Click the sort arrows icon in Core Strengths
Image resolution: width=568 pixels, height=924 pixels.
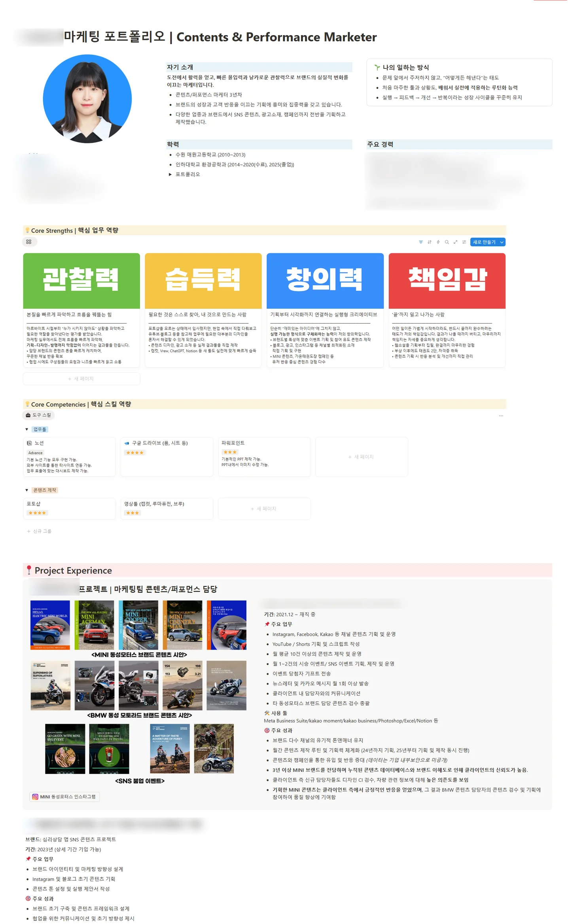click(430, 242)
